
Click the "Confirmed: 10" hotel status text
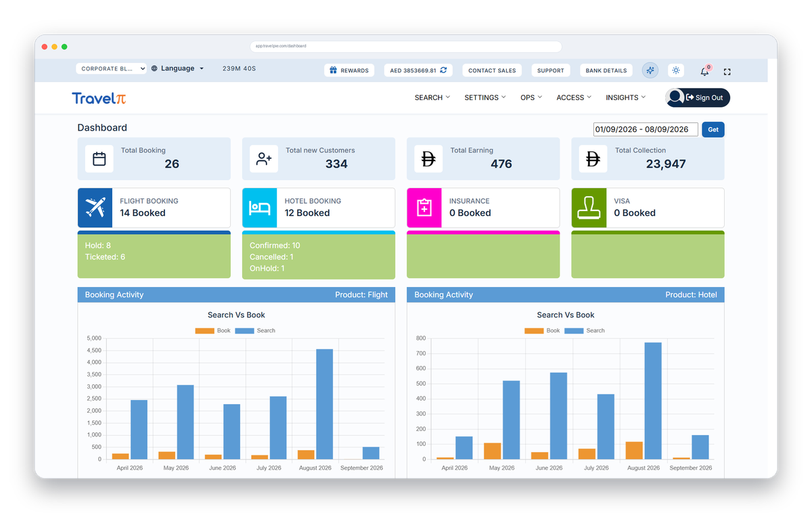tap(275, 246)
